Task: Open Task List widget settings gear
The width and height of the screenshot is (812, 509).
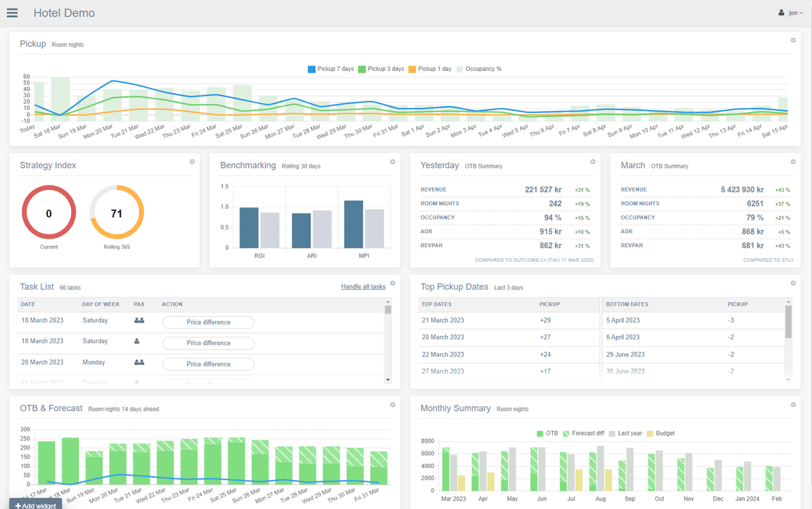Action: click(x=393, y=283)
